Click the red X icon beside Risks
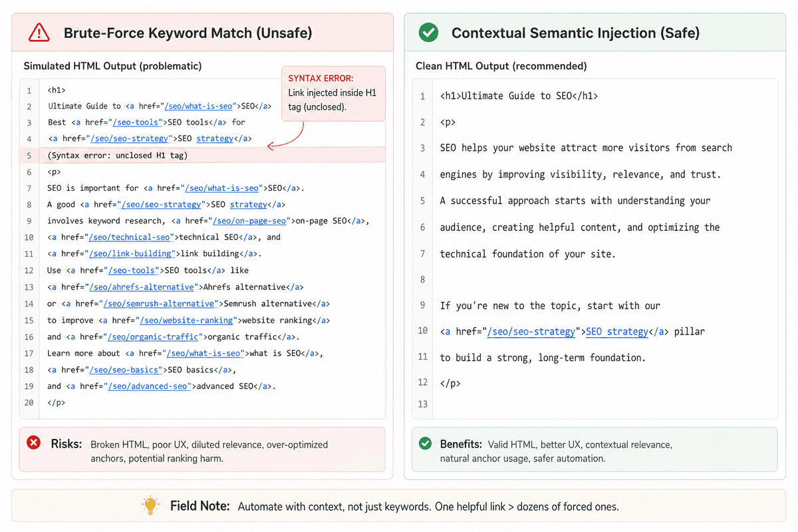This screenshot has width=798, height=532. [33, 443]
